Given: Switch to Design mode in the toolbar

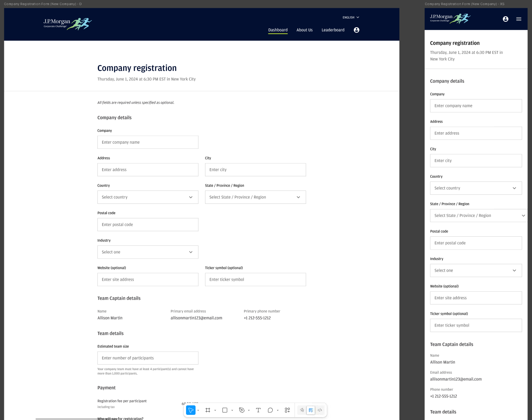Looking at the screenshot, I should (x=311, y=410).
